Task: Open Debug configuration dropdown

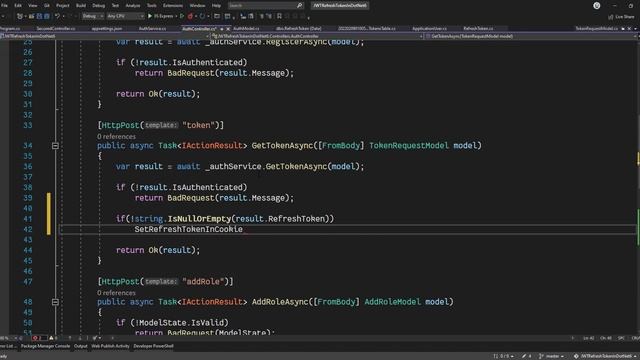Action: coord(93,16)
